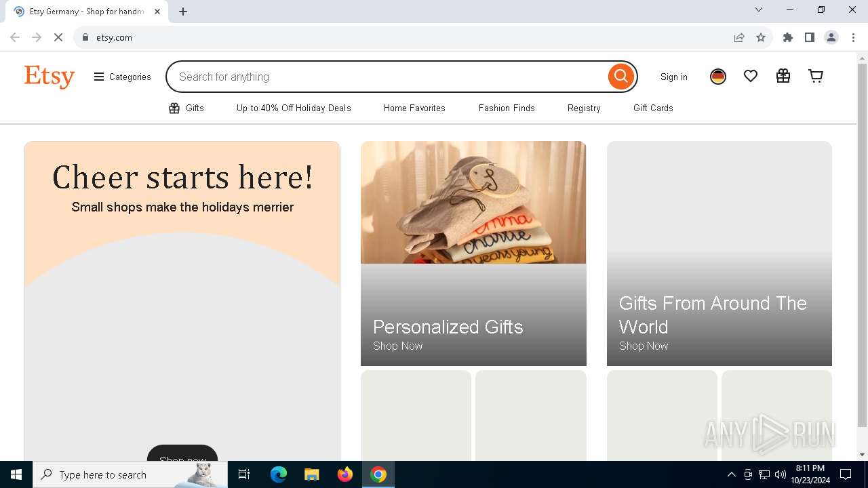This screenshot has width=868, height=488.
Task: Open the Gifts navigation link
Action: (x=186, y=108)
